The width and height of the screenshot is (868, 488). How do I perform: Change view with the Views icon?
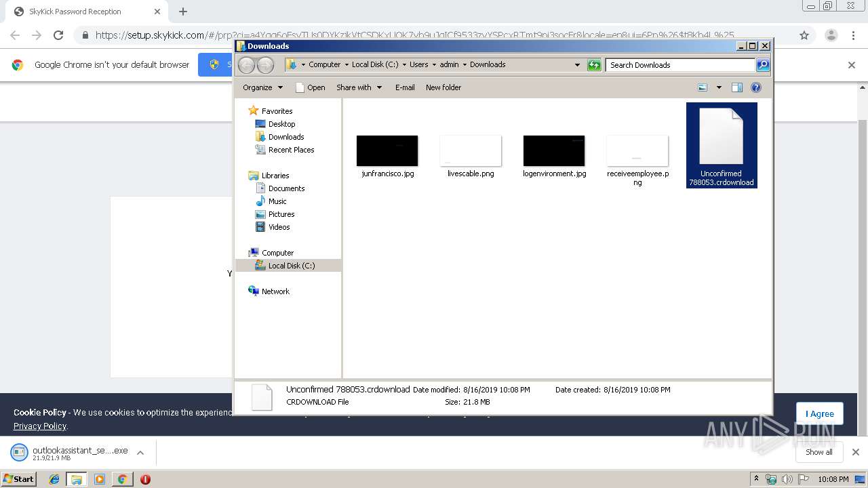(x=703, y=87)
